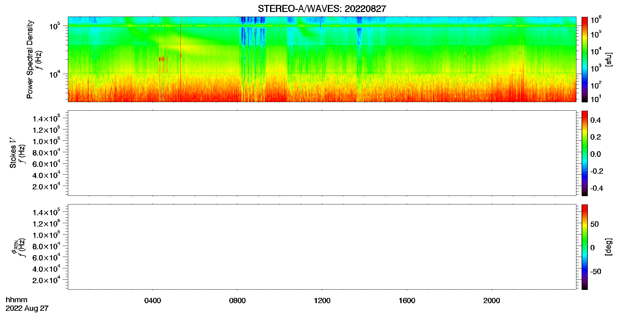Viewport: 644px width, 332px height.
Task: Click the Power Spectral Density axis label
Action: pos(30,59)
